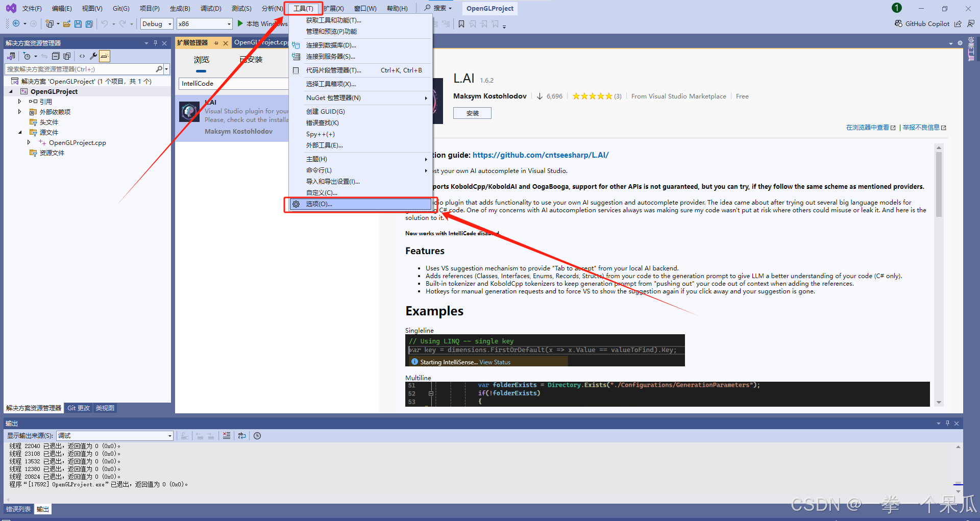Viewport: 980px width, 521px height.
Task: Click the L.AI extension thumbnail in the list
Action: [189, 112]
